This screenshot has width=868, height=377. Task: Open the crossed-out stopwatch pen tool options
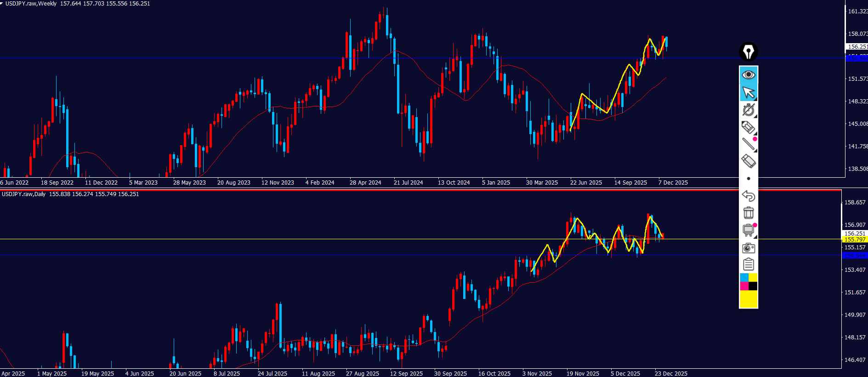pyautogui.click(x=748, y=110)
